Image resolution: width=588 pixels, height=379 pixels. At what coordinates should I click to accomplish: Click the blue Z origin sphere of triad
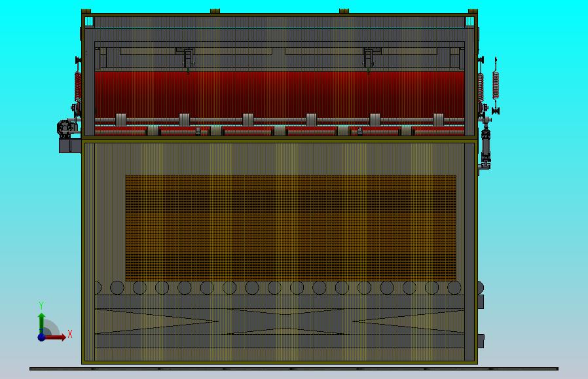41,337
